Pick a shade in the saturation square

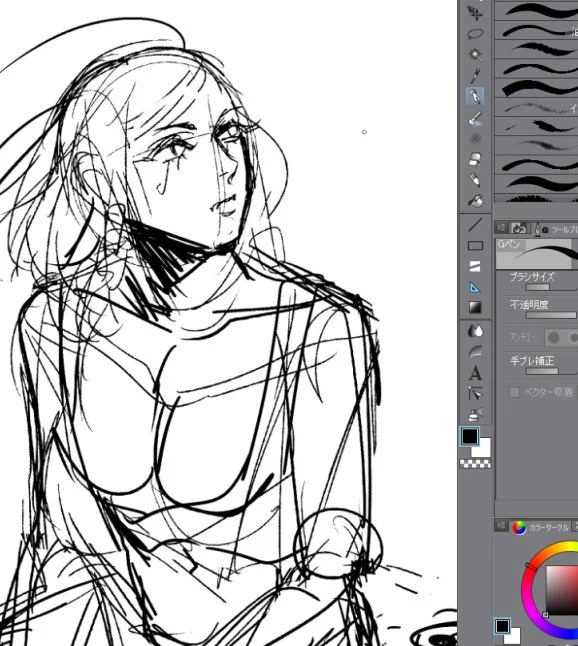tap(562, 590)
